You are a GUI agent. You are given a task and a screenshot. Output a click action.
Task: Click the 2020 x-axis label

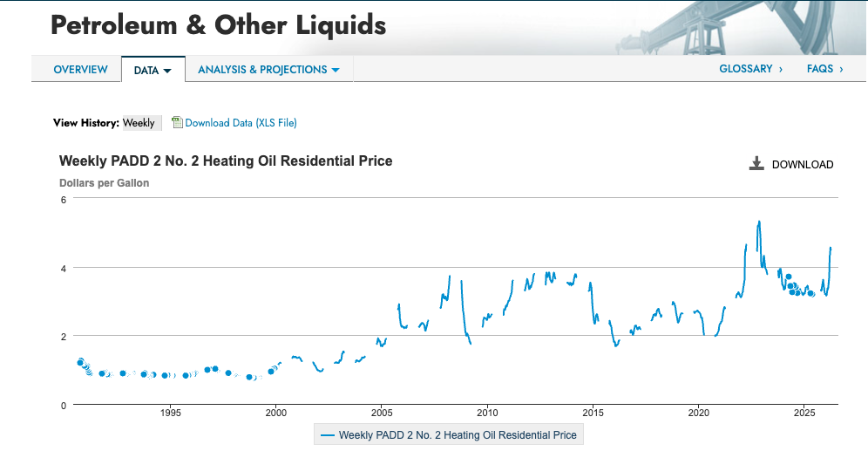[x=699, y=413]
